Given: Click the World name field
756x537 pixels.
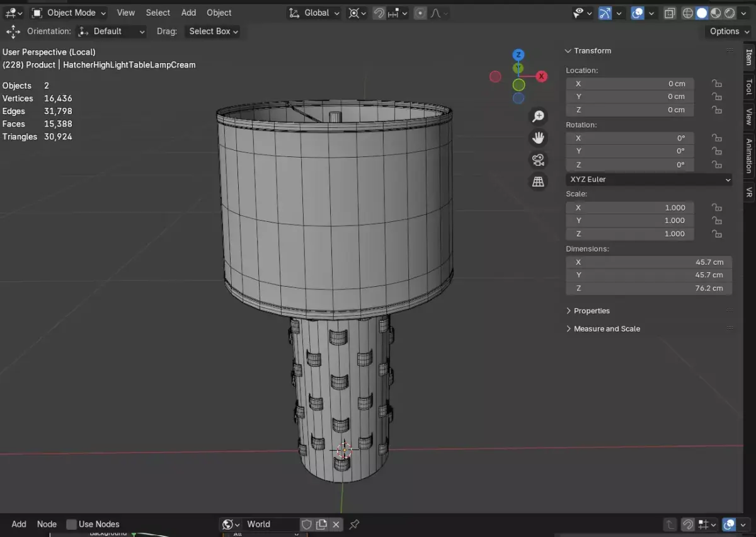Looking at the screenshot, I should click(271, 524).
